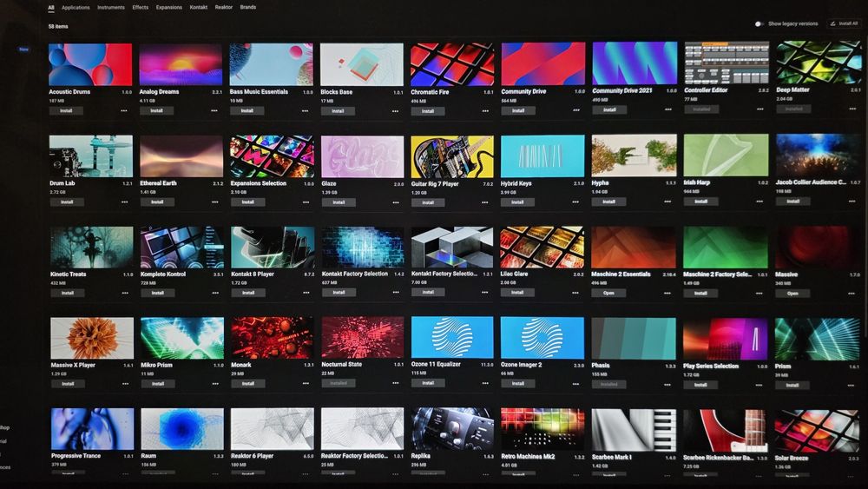
Task: Open more options for Ethereal Earth
Action: [x=214, y=202]
